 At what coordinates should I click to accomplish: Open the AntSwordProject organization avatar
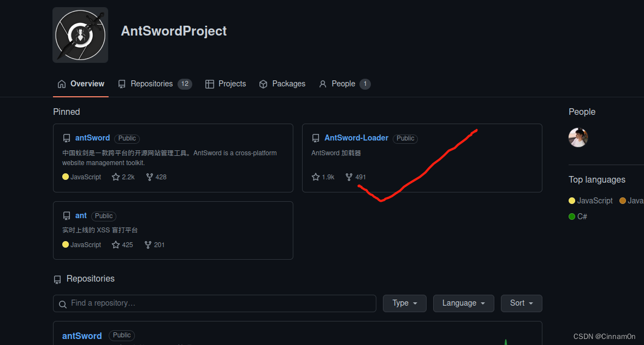tap(80, 35)
